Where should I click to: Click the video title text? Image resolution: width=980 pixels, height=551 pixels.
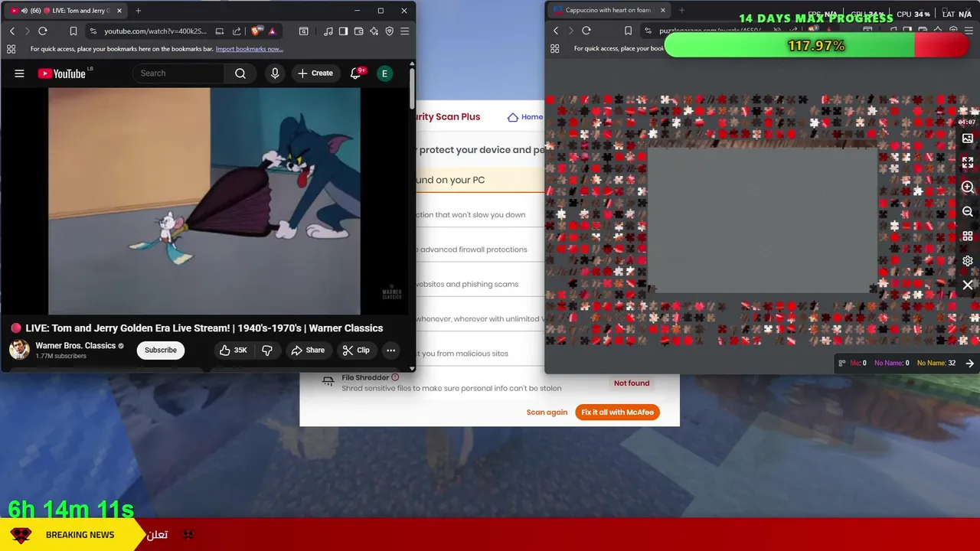coord(204,328)
